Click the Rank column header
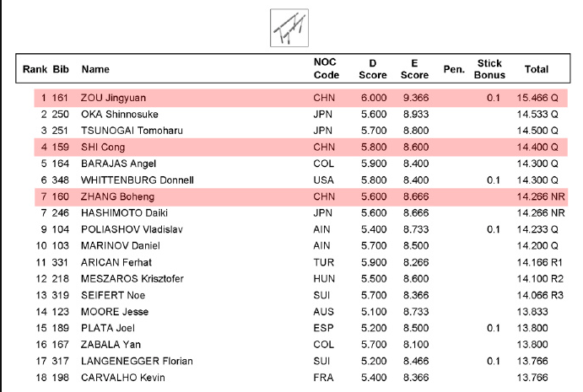 coord(35,69)
